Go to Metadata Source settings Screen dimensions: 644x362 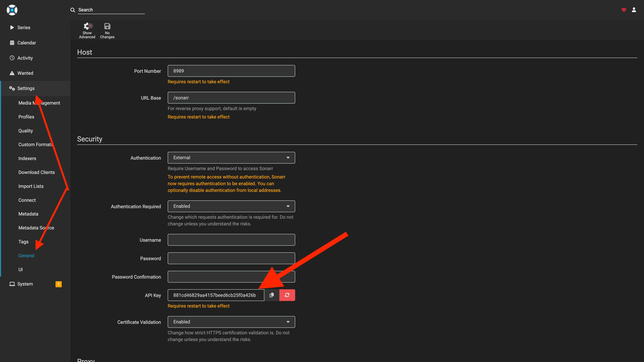point(36,228)
